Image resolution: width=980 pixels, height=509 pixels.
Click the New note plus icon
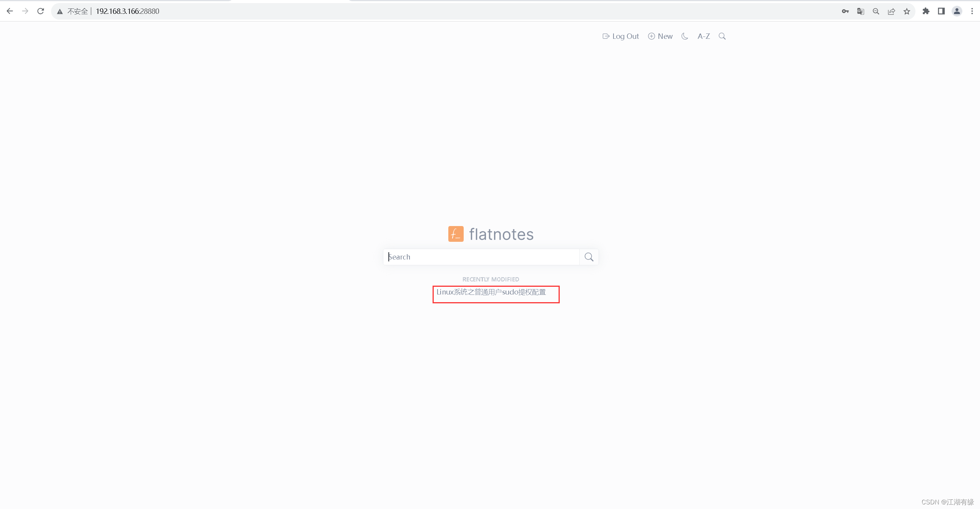(x=652, y=36)
